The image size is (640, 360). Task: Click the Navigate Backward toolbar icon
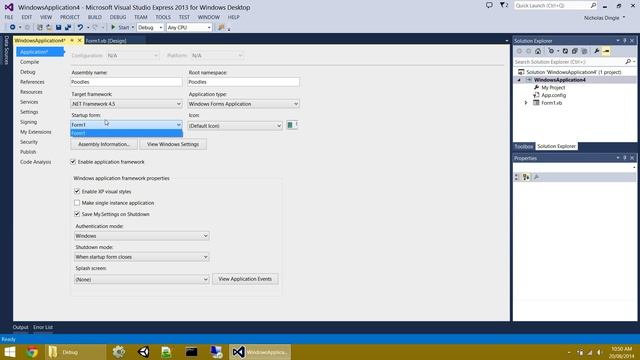click(x=13, y=27)
